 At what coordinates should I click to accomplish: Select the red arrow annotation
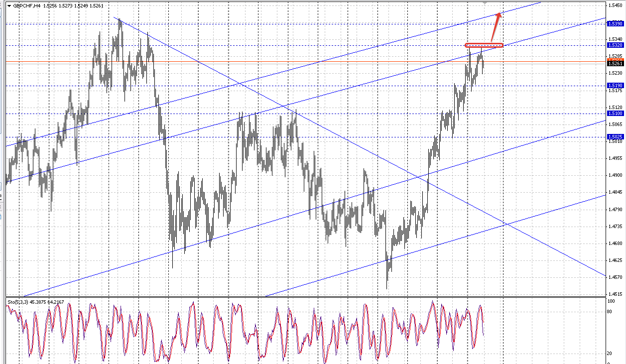[496, 27]
